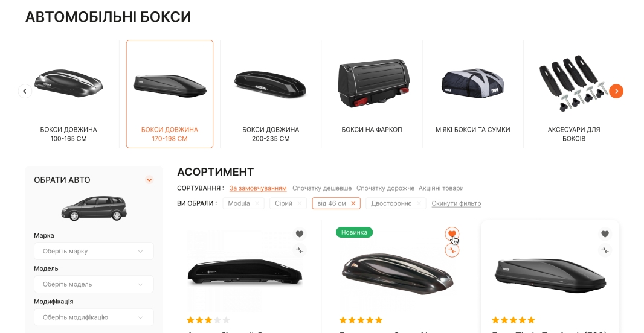Open the Оберіть модифікацію dropdown
This screenshot has height=333, width=644.
coord(94,317)
